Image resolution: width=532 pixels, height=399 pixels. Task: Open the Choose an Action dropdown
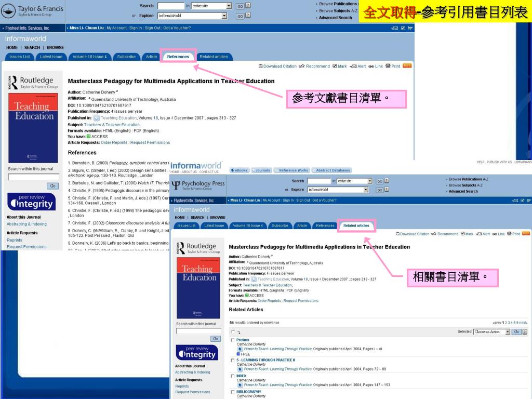pyautogui.click(x=491, y=332)
